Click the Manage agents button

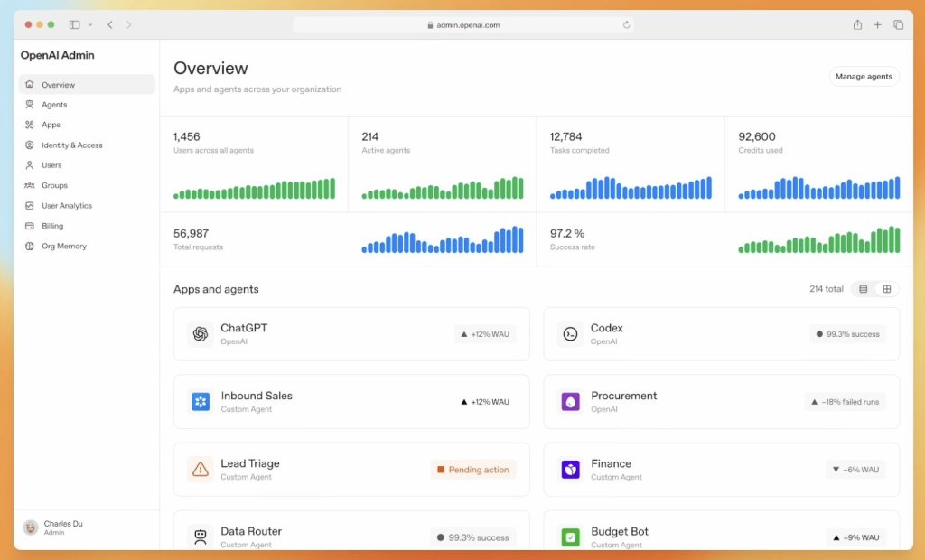pyautogui.click(x=864, y=77)
